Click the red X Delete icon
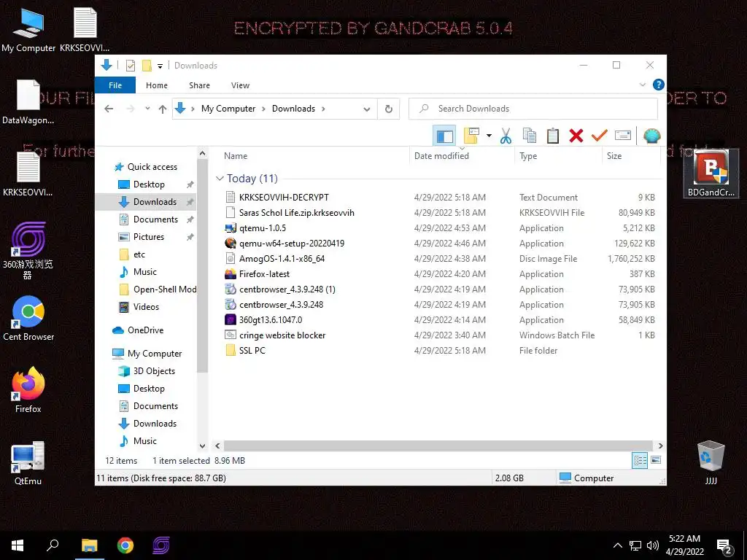This screenshot has height=560, width=747. click(x=576, y=136)
